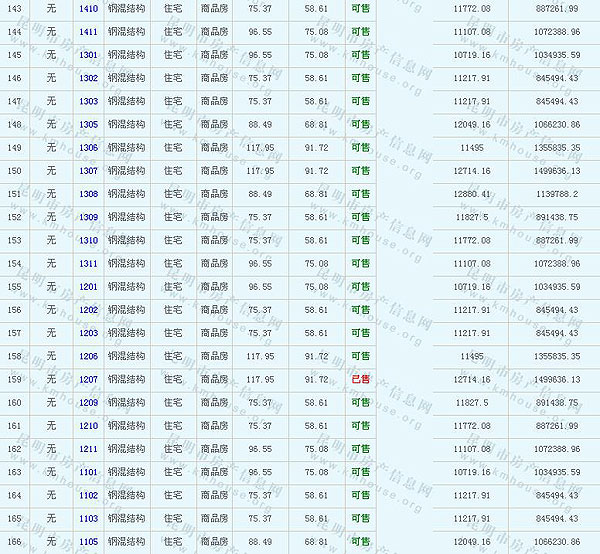This screenshot has height=554, width=600.
Task: Select room 1105 link
Action: pyautogui.click(x=88, y=541)
